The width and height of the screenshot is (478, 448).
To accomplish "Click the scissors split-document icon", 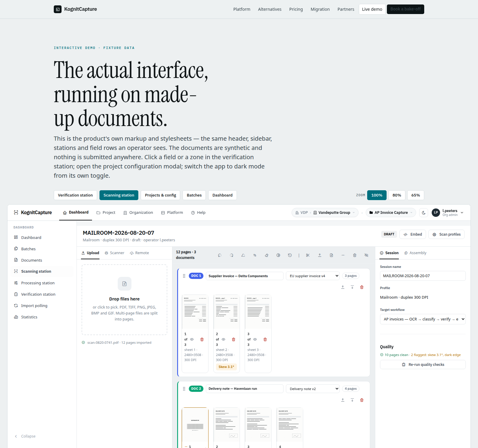I will pyautogui.click(x=308, y=255).
